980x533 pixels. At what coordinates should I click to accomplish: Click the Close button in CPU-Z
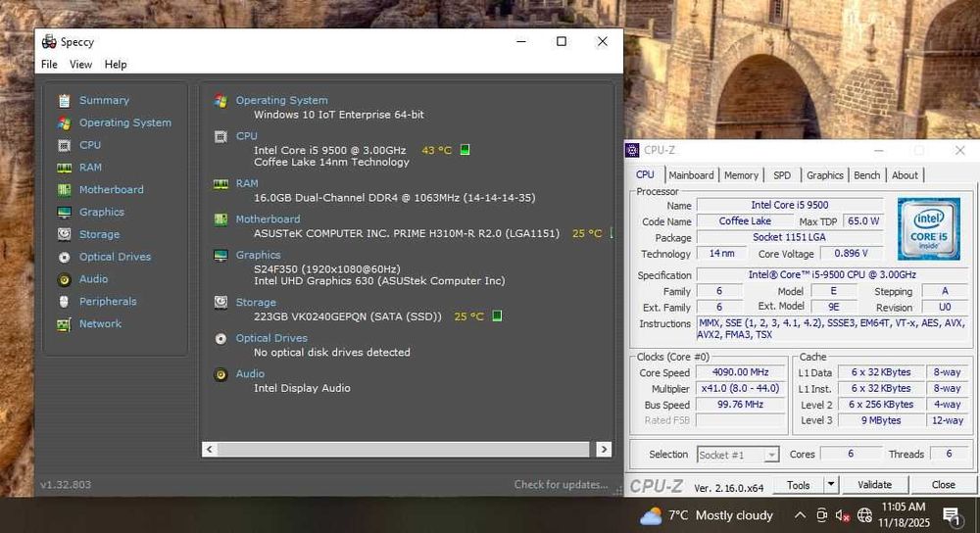pyautogui.click(x=943, y=485)
